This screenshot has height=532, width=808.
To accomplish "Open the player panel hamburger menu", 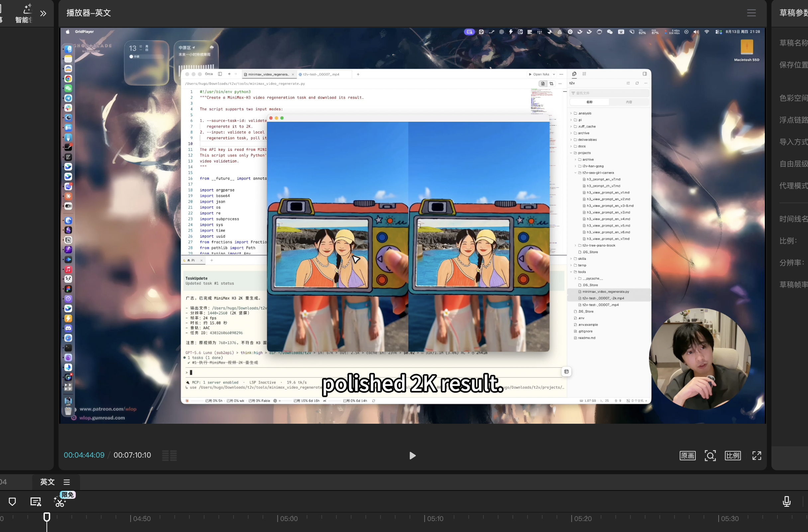I will 751,13.
